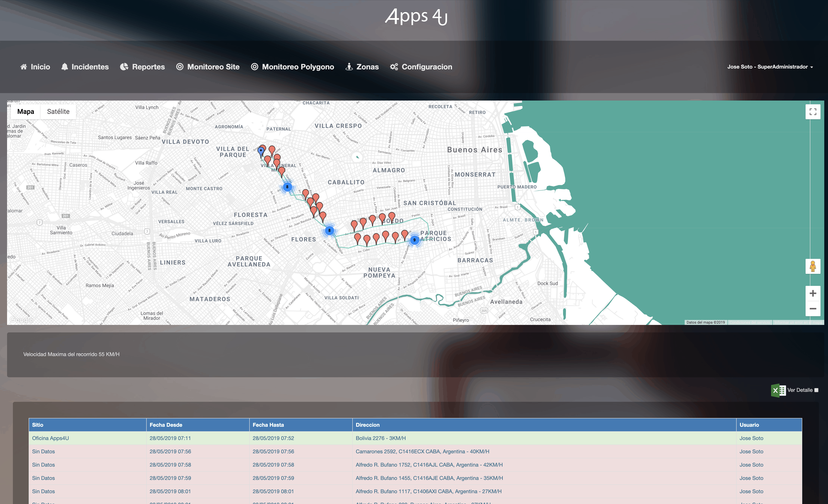828x504 pixels.
Task: Switch map to Satélite view
Action: click(x=58, y=112)
